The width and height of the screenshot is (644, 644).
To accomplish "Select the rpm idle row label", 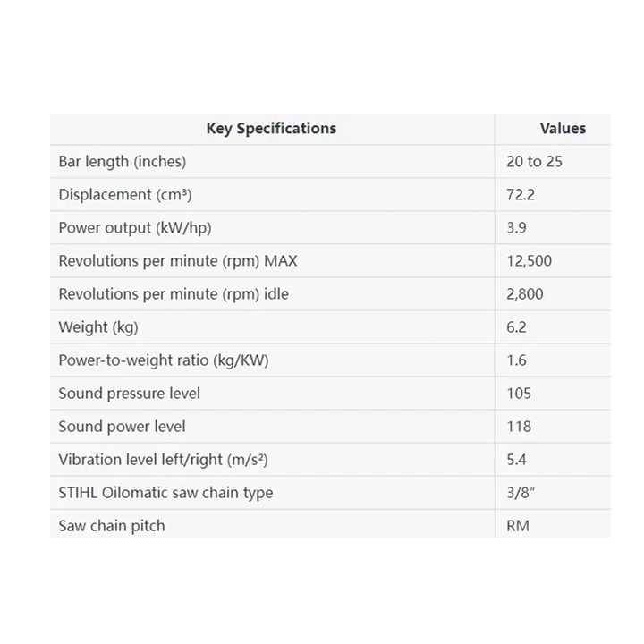I will (x=174, y=294).
